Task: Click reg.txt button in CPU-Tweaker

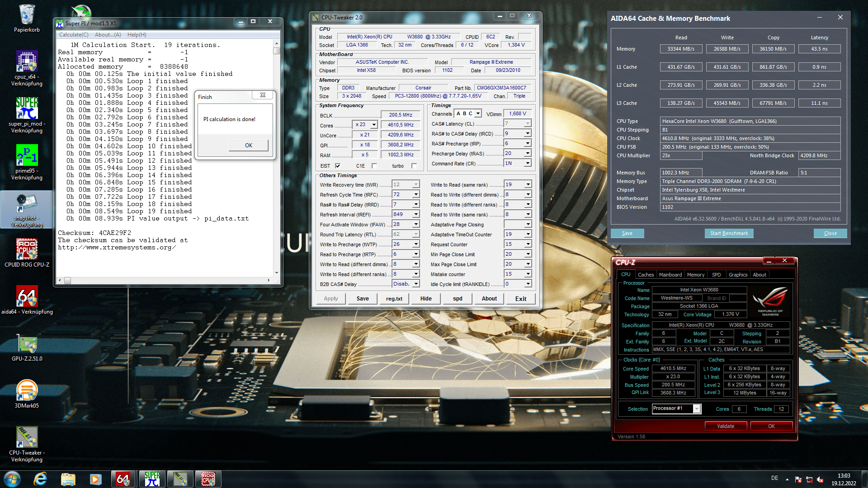Action: tap(394, 299)
